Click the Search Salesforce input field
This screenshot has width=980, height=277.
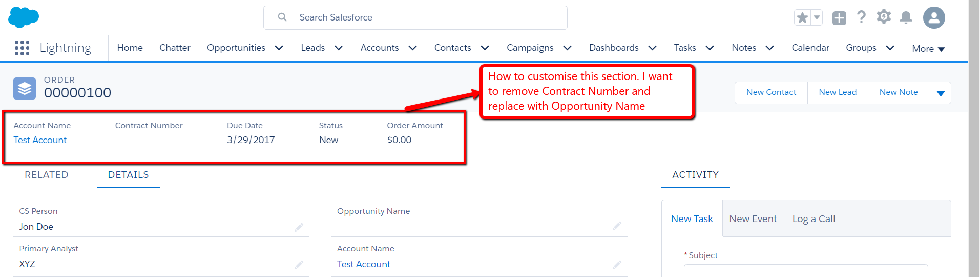coord(415,17)
